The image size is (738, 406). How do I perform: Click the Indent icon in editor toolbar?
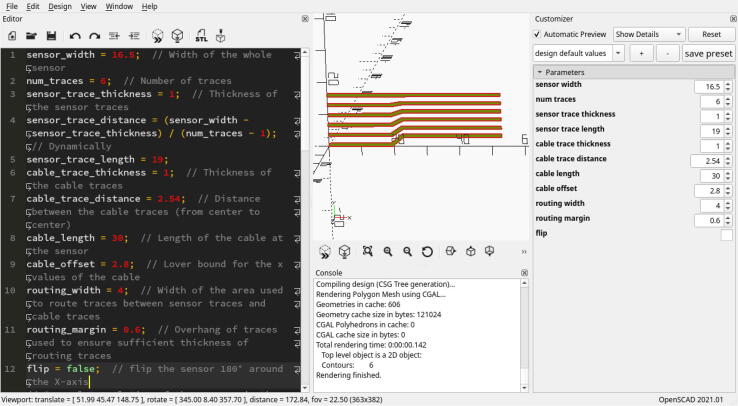pyautogui.click(x=134, y=36)
